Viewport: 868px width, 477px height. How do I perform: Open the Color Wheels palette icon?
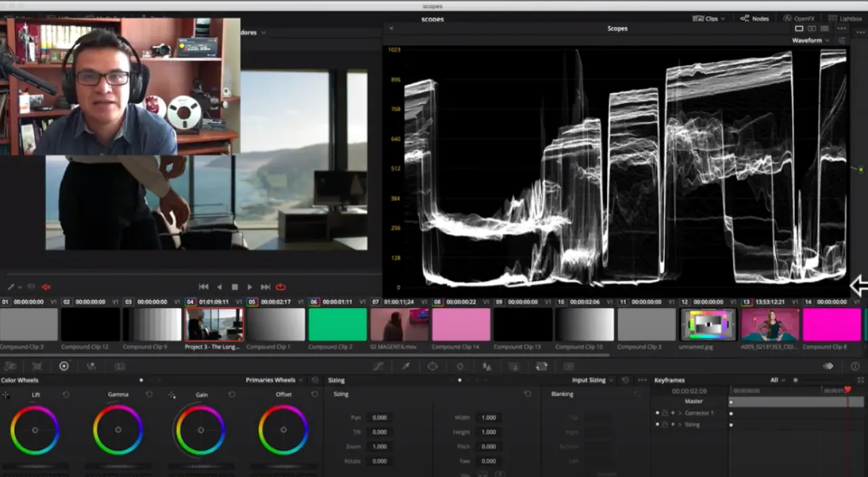(64, 366)
